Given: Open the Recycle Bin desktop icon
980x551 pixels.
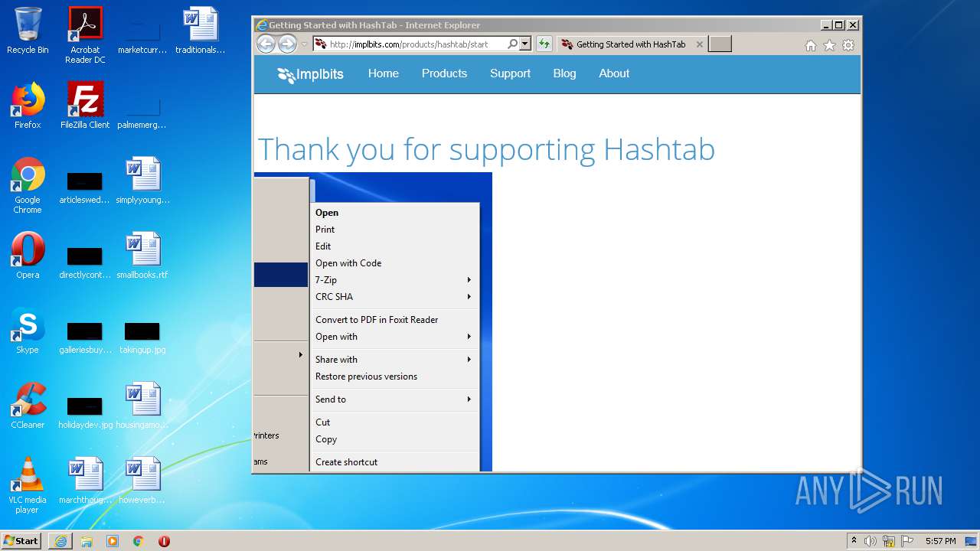Looking at the screenshot, I should (x=28, y=31).
